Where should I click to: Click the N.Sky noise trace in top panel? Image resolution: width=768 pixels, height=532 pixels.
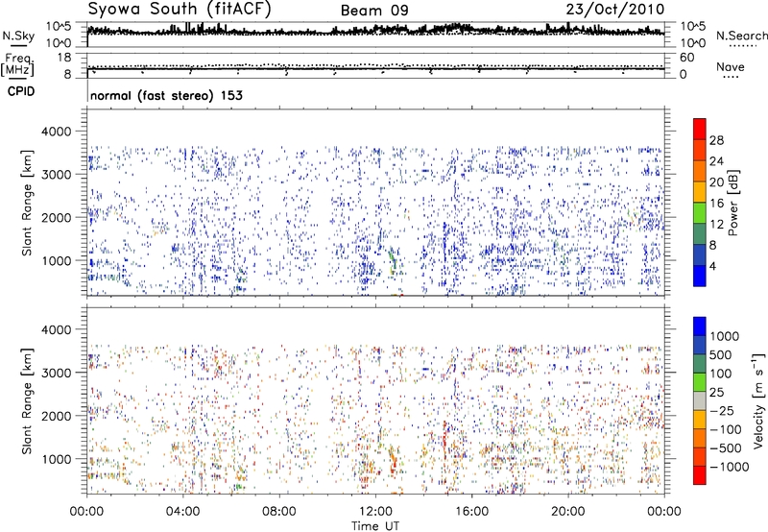(x=375, y=31)
